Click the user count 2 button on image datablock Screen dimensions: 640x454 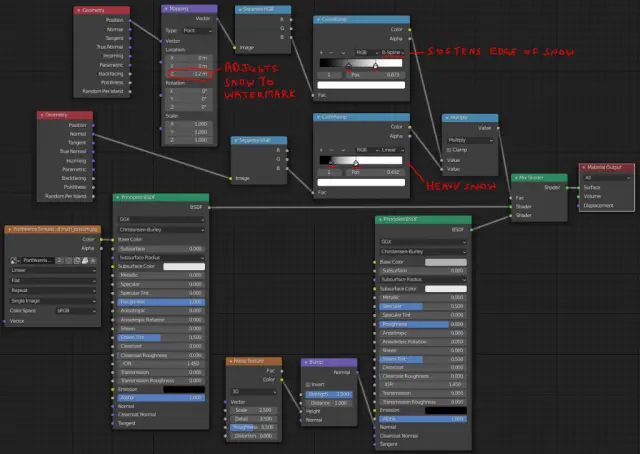(60, 260)
